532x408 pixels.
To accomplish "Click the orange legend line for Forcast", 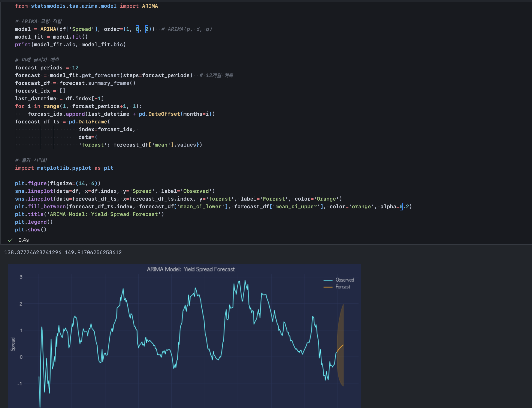I will [x=328, y=287].
